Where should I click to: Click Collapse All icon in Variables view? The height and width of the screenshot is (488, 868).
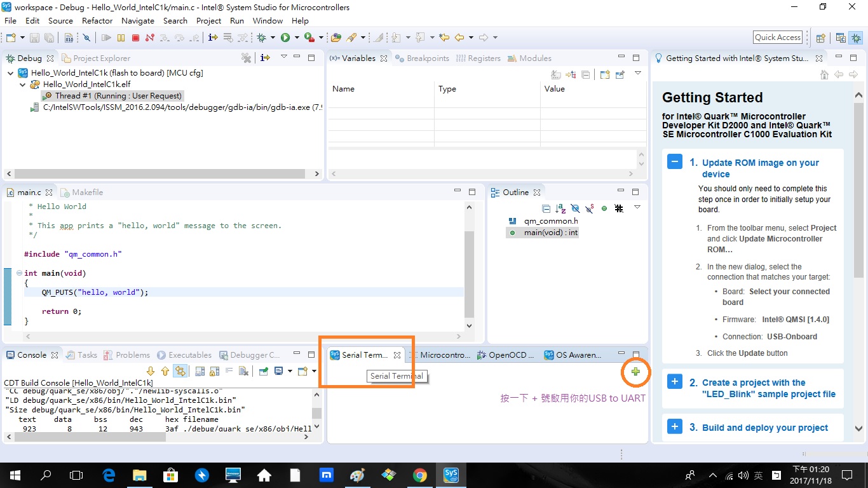(585, 74)
